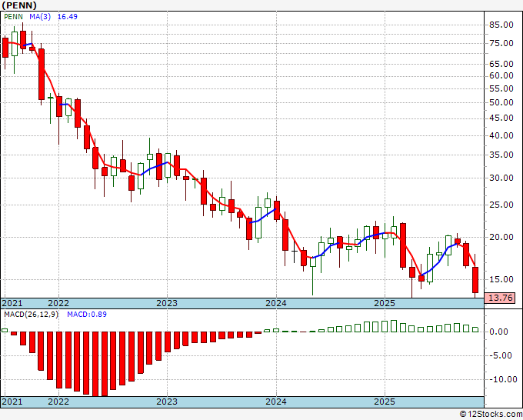523x420 pixels.
Task: Click the MACD:0.89 value label
Action: (x=87, y=315)
